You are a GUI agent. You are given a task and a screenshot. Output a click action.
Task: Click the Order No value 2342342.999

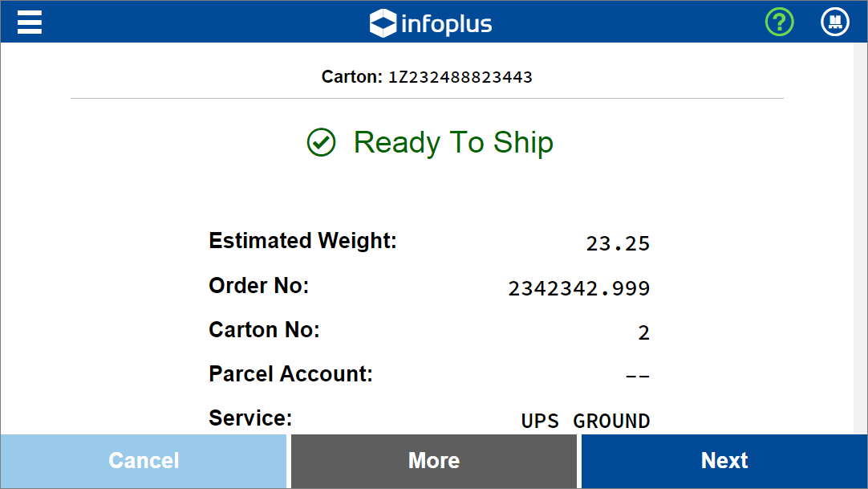tap(579, 288)
